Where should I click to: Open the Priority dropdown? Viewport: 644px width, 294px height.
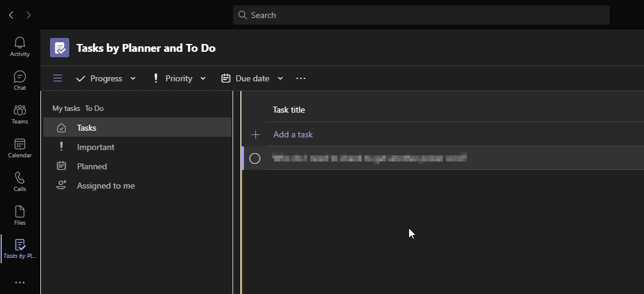pyautogui.click(x=179, y=78)
